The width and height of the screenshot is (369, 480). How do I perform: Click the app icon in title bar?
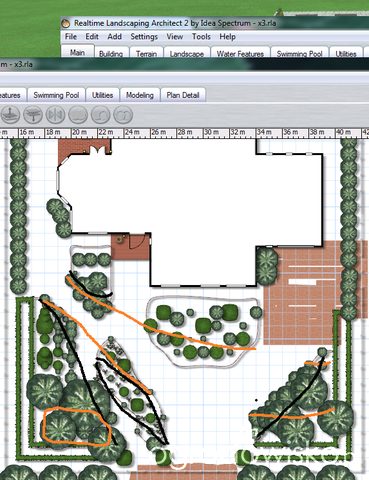[x=66, y=23]
